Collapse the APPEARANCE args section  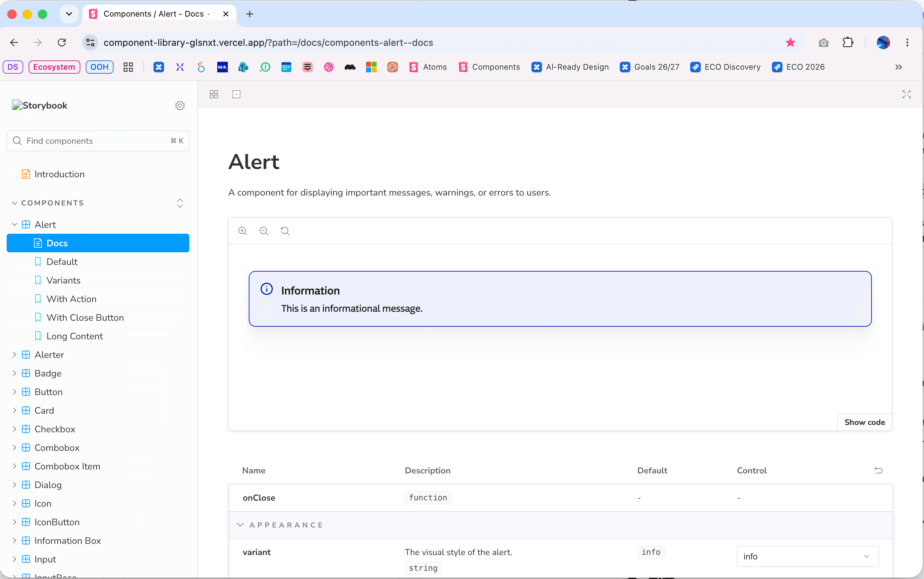point(240,525)
